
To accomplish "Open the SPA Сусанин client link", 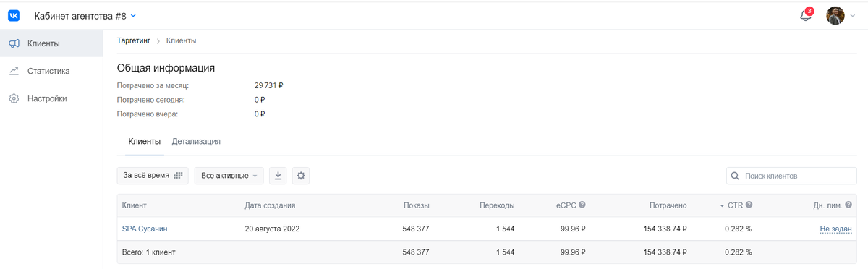I will pyautogui.click(x=145, y=229).
